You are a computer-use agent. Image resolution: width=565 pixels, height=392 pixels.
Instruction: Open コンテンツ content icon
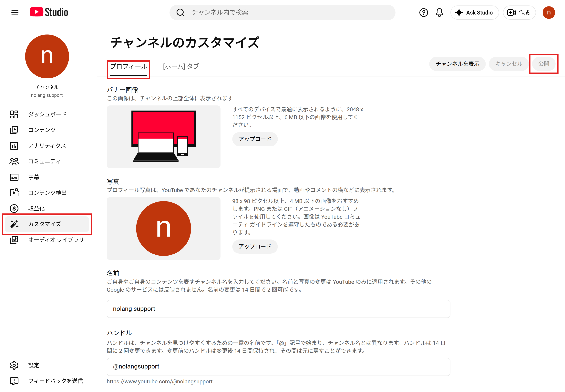[x=14, y=130]
